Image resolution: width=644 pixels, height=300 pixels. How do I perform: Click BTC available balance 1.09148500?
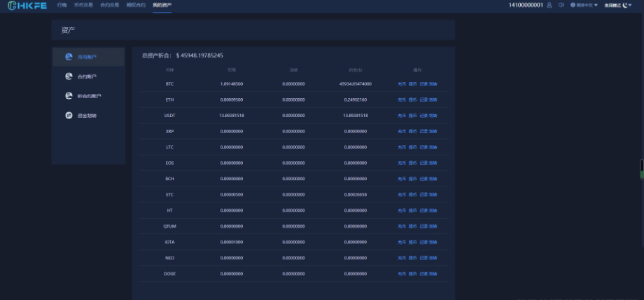232,84
